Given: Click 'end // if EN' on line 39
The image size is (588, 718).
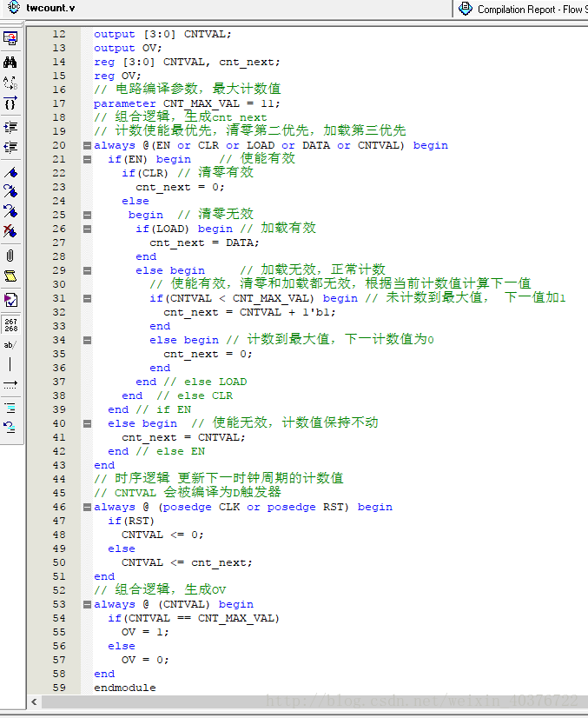Looking at the screenshot, I should click(x=149, y=409).
